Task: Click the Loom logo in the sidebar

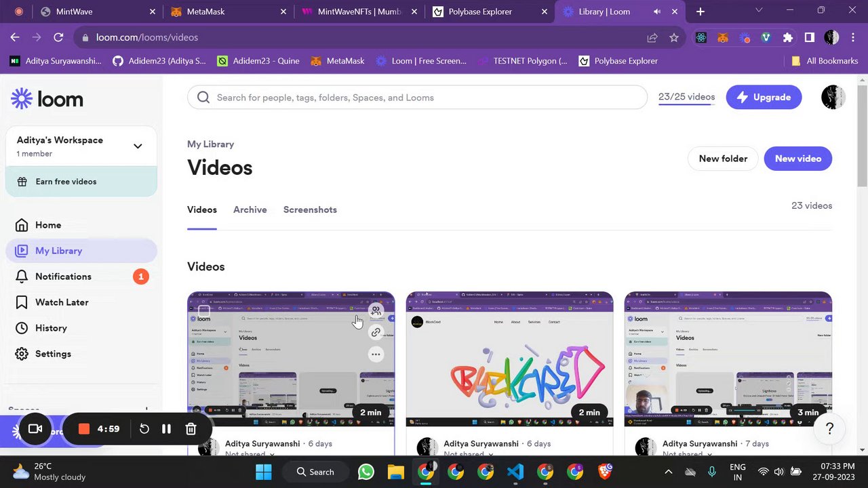Action: pos(47,99)
